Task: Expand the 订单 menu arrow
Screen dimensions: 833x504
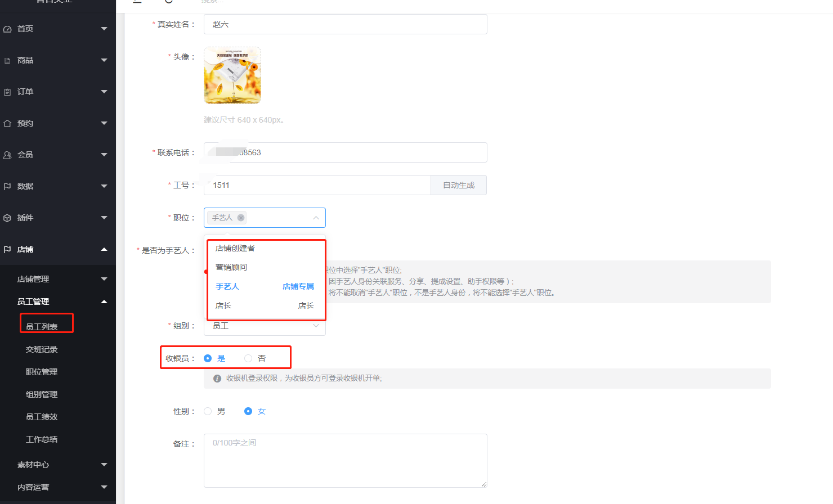Action: (104, 92)
